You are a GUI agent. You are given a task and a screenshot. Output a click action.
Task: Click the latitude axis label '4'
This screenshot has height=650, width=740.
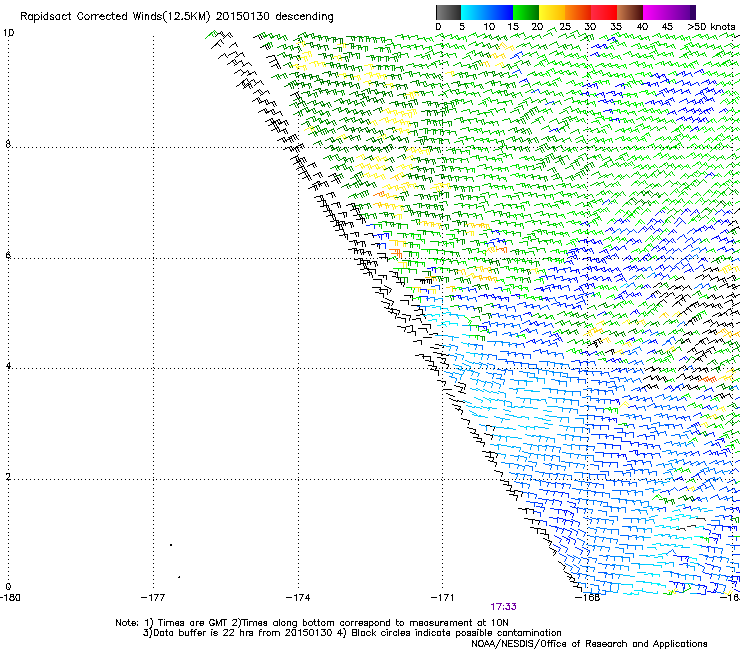tap(8, 366)
